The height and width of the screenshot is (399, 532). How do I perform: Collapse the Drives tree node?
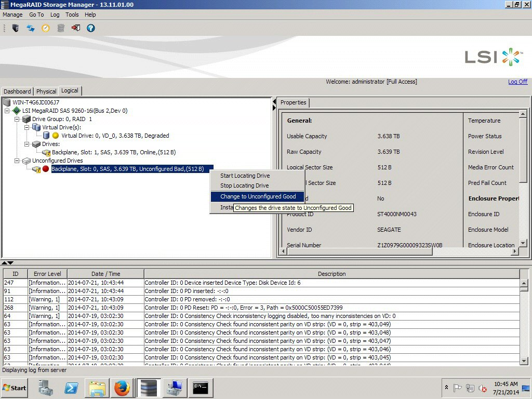tap(27, 144)
